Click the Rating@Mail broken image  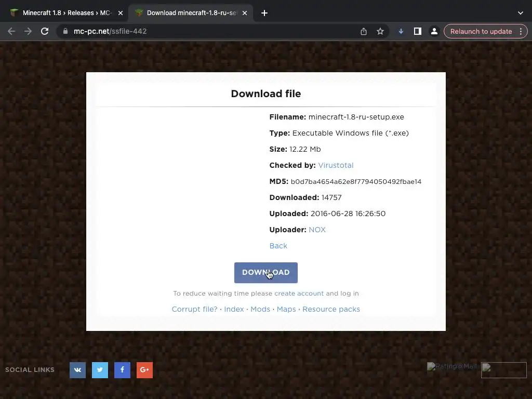[452, 366]
